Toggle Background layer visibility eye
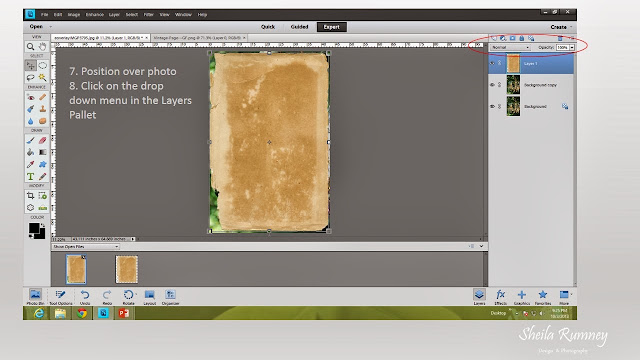Viewport: 640px width, 360px height. (492, 106)
